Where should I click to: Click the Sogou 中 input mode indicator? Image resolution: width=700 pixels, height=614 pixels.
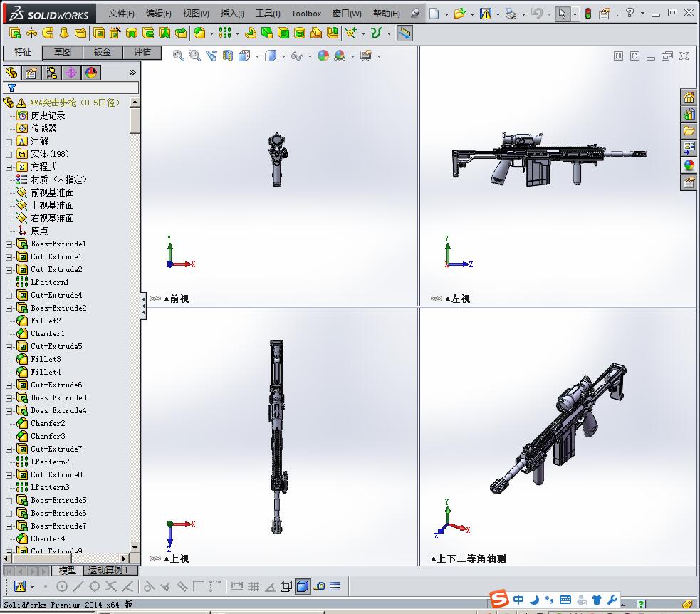pos(518,600)
